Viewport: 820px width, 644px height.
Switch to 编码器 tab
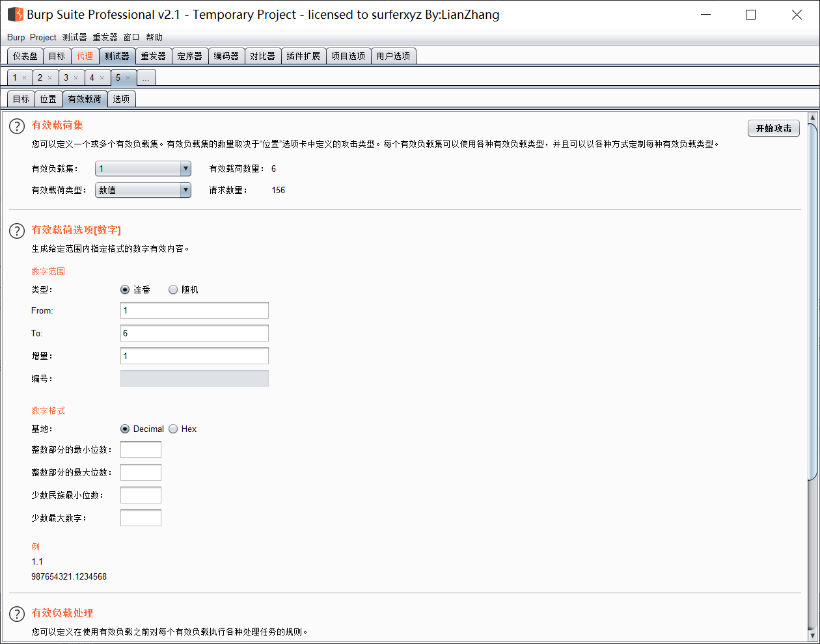pyautogui.click(x=226, y=56)
